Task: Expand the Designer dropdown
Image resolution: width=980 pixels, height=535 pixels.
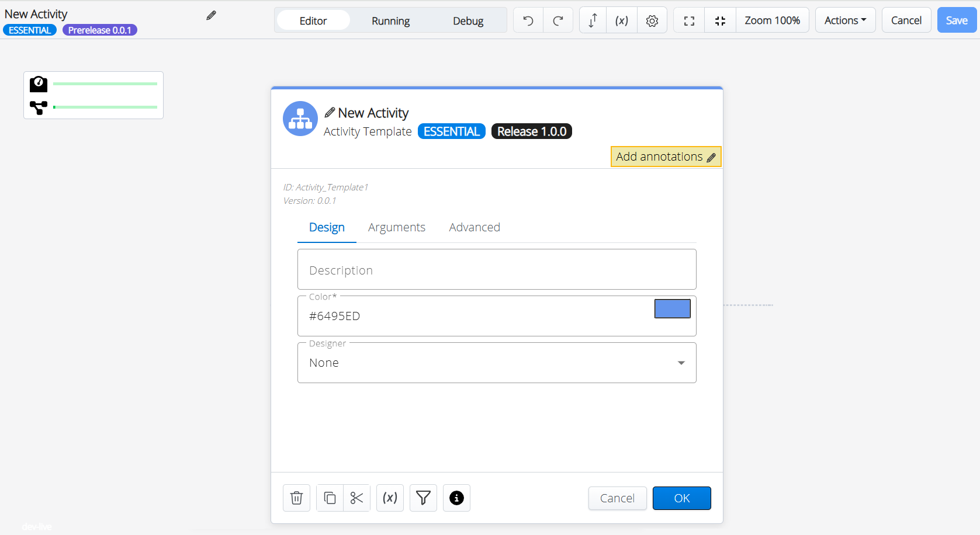Action: click(x=681, y=363)
